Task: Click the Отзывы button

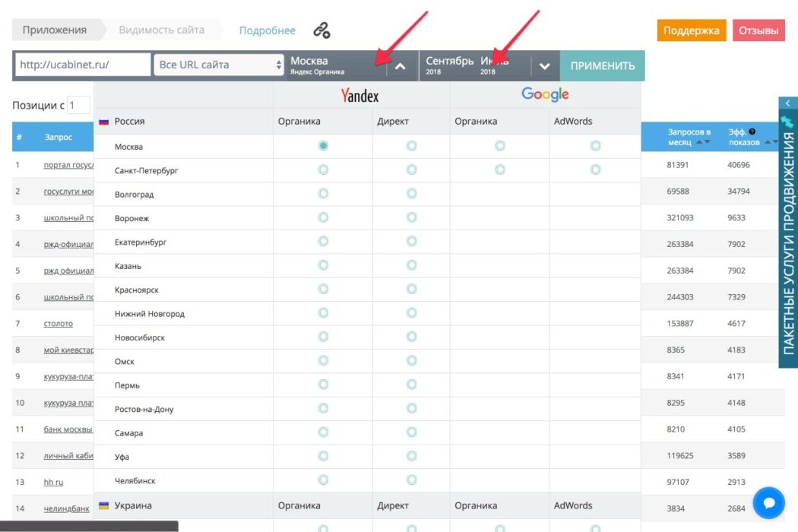Action: [758, 30]
